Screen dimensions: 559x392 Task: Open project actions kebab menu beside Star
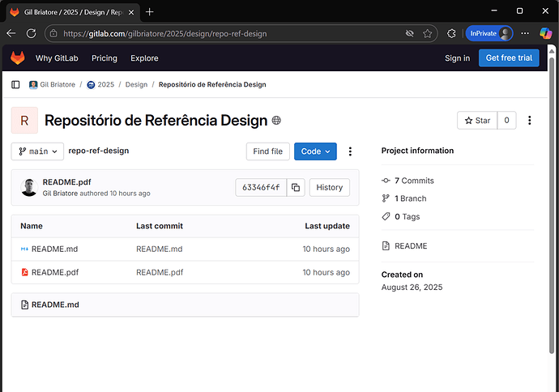tap(530, 121)
